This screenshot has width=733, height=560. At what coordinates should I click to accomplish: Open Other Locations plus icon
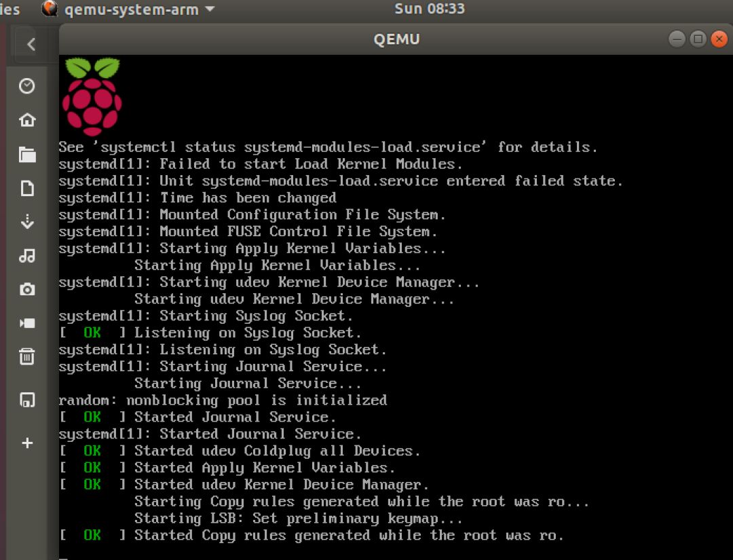pyautogui.click(x=27, y=443)
